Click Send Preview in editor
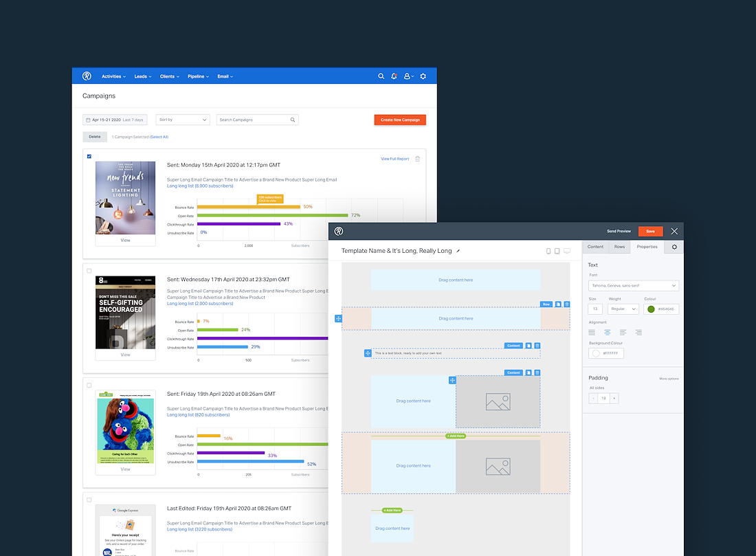The height and width of the screenshot is (556, 756). pyautogui.click(x=619, y=232)
